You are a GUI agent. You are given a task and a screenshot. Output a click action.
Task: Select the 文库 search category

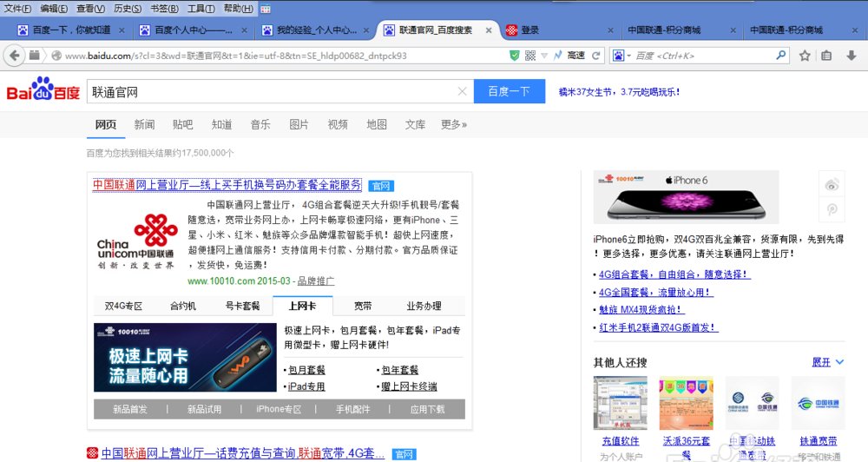click(x=415, y=125)
